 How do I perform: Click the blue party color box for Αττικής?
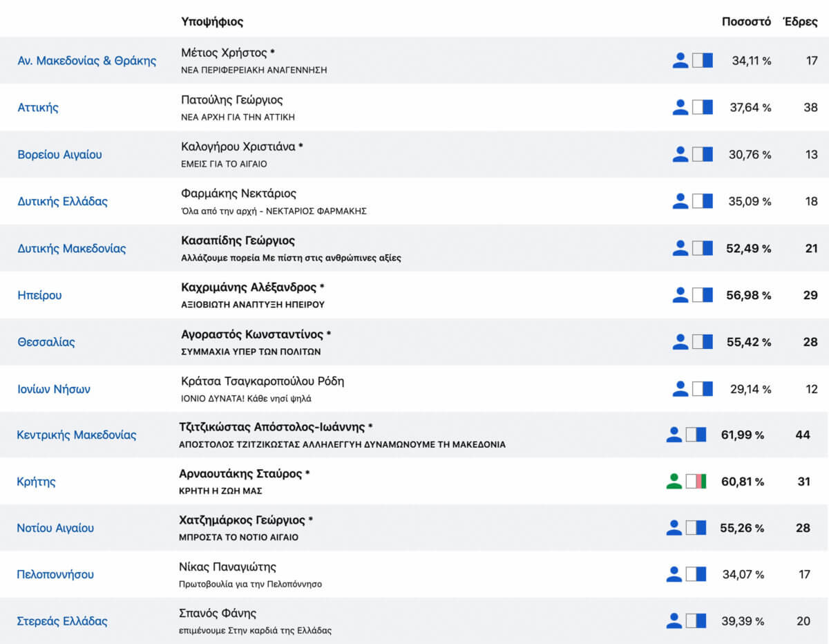pyautogui.click(x=703, y=107)
